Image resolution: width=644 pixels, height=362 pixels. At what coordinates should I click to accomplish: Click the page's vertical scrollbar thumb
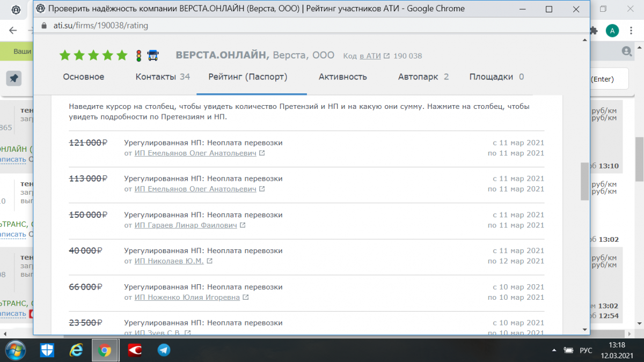[x=584, y=181]
